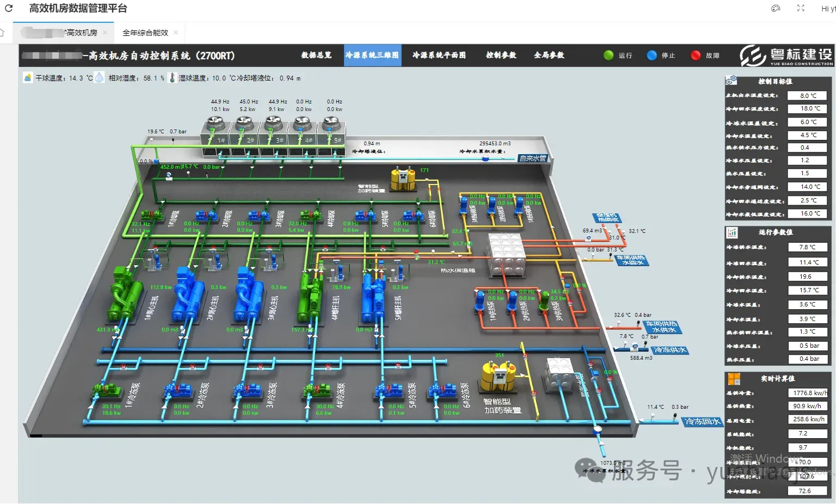Open the 全局参数 menu

click(x=549, y=55)
